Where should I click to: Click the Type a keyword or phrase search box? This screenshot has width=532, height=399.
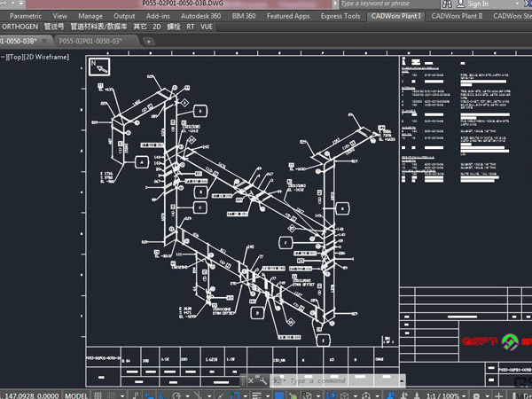pos(388,4)
